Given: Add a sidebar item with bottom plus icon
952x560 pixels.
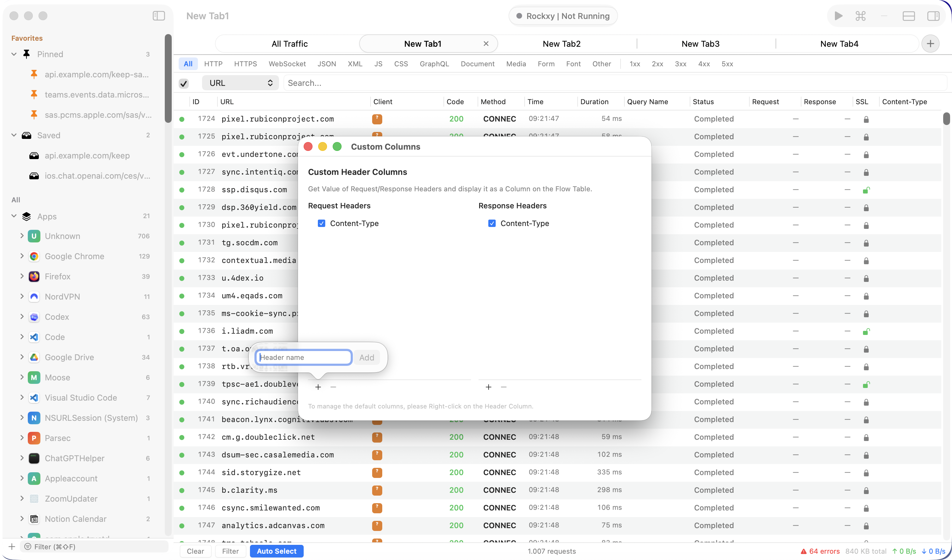Looking at the screenshot, I should coord(12,547).
